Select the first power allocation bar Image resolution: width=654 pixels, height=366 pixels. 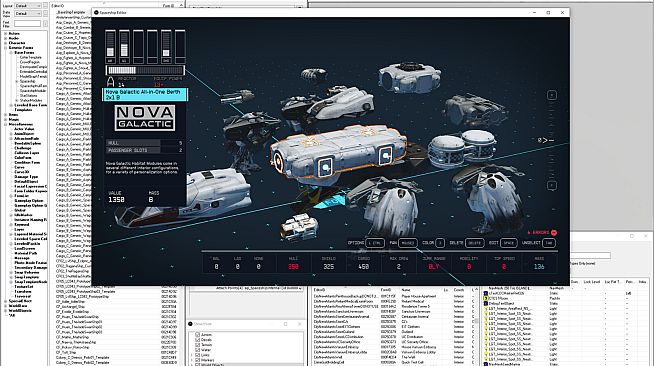pos(110,46)
